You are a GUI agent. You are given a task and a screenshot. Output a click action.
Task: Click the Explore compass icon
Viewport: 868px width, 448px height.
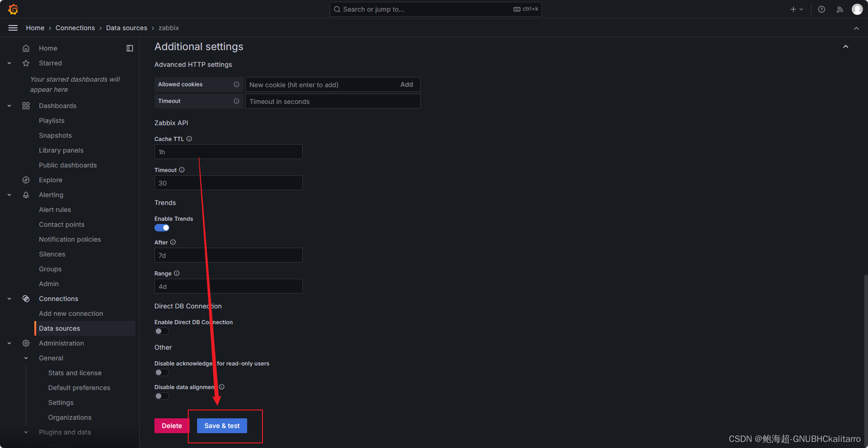[x=26, y=180]
